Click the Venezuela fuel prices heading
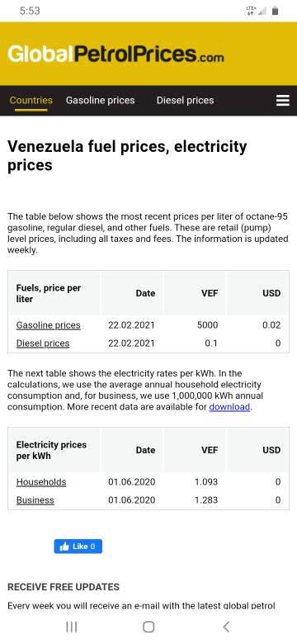This screenshot has width=297, height=644. [127, 156]
